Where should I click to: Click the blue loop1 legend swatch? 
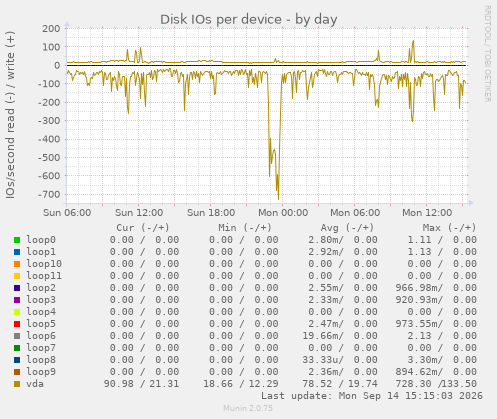pyautogui.click(x=17, y=252)
